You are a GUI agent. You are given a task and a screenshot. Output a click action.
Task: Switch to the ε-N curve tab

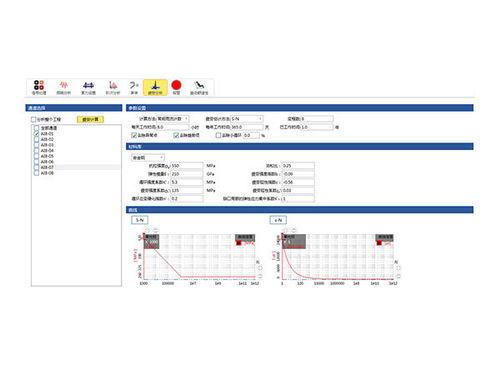coord(278,220)
